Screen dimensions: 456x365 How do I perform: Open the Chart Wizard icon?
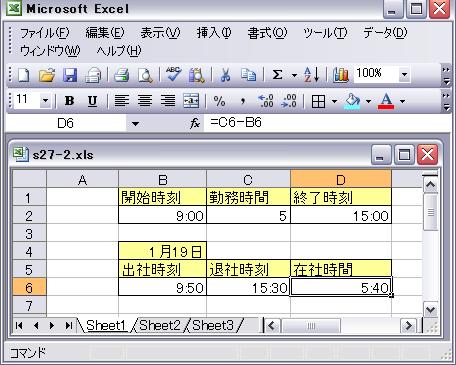(341, 75)
